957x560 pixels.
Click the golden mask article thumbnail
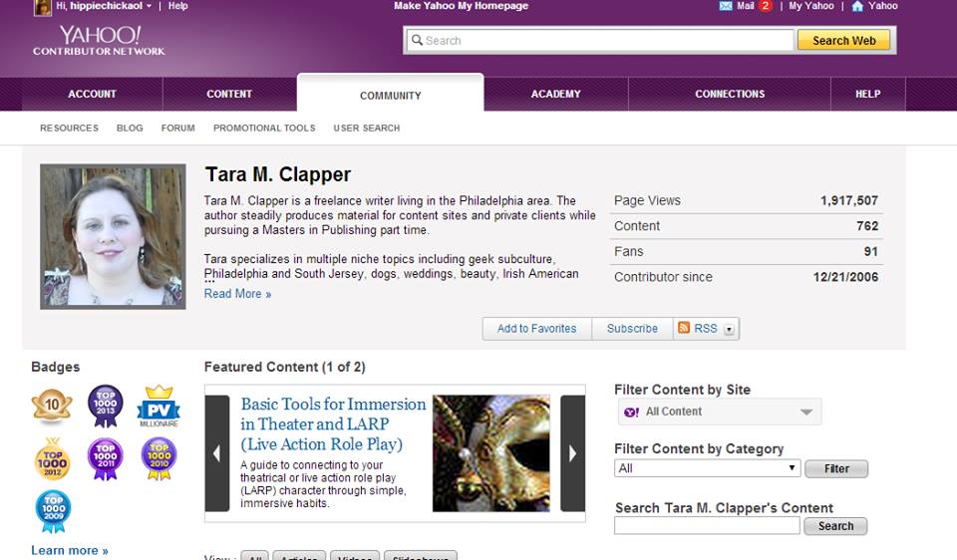(491, 453)
